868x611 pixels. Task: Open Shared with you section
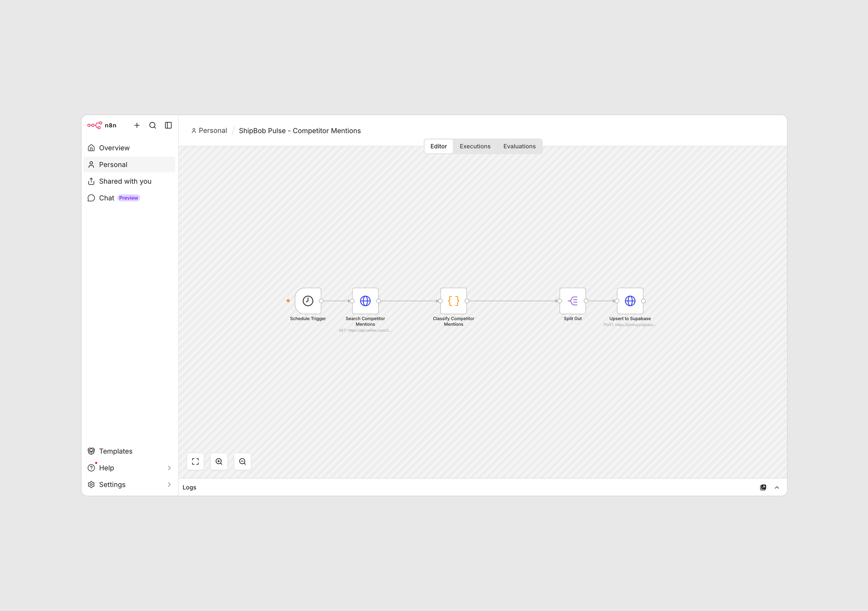tap(129, 181)
